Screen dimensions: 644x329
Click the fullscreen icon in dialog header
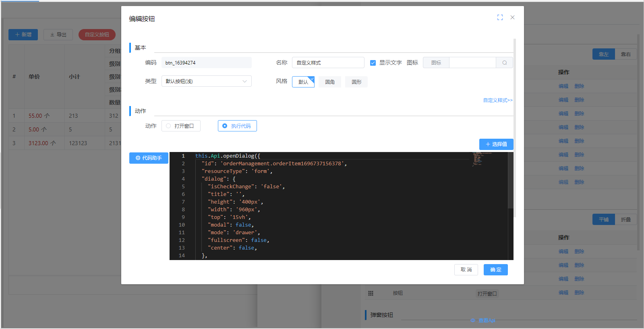500,17
